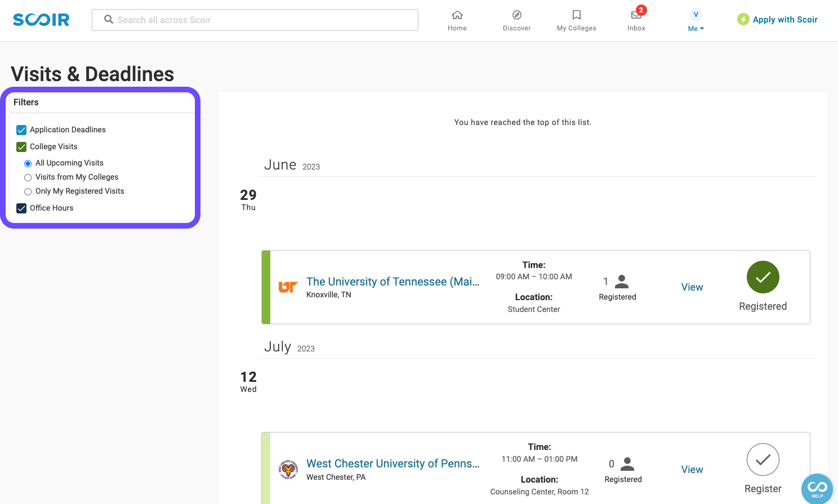Click the University of Tennessee logo
Viewport: 838px width, 504px height.
(288, 287)
